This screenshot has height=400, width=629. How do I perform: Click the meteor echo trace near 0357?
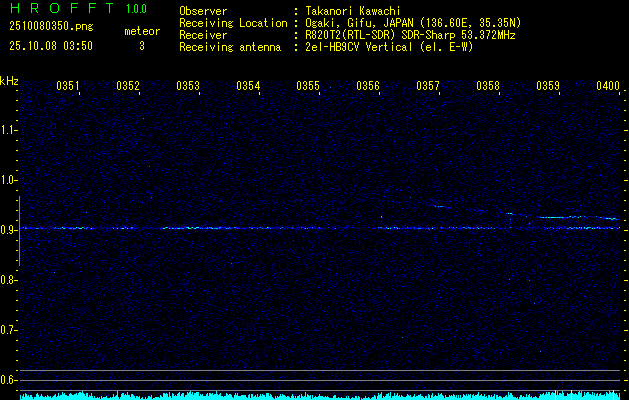click(440, 207)
